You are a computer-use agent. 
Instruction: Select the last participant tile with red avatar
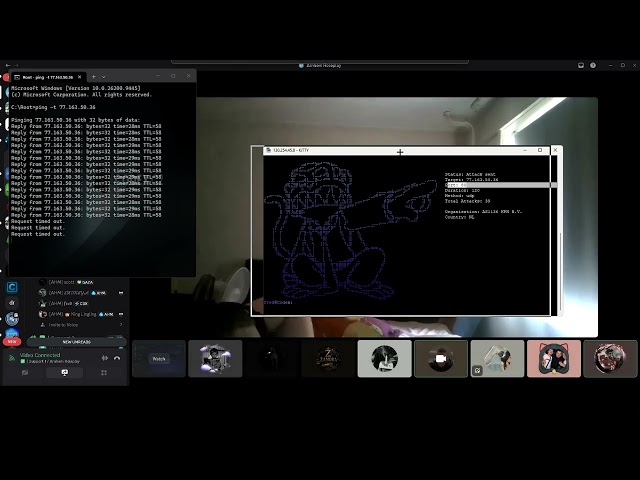(610, 359)
